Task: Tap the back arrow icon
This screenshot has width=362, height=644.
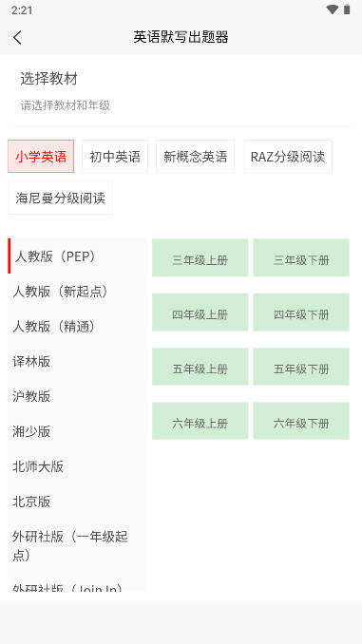Action: 17,37
